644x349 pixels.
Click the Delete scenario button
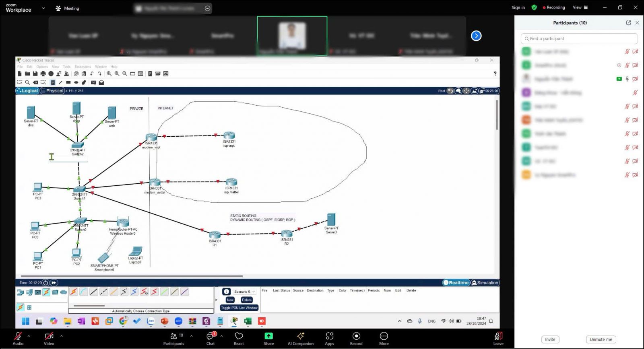pyautogui.click(x=247, y=300)
